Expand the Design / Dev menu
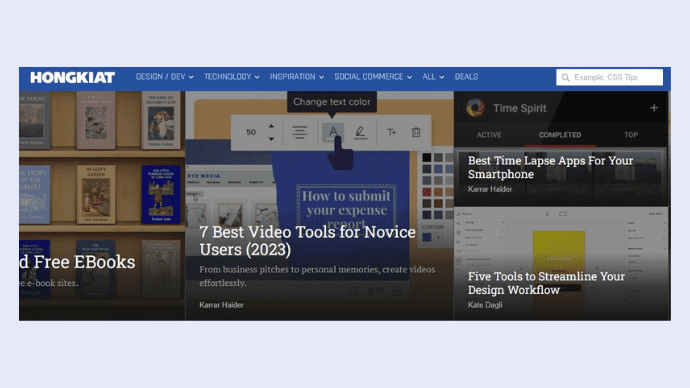Screen dimensions: 690x388 click(x=165, y=77)
